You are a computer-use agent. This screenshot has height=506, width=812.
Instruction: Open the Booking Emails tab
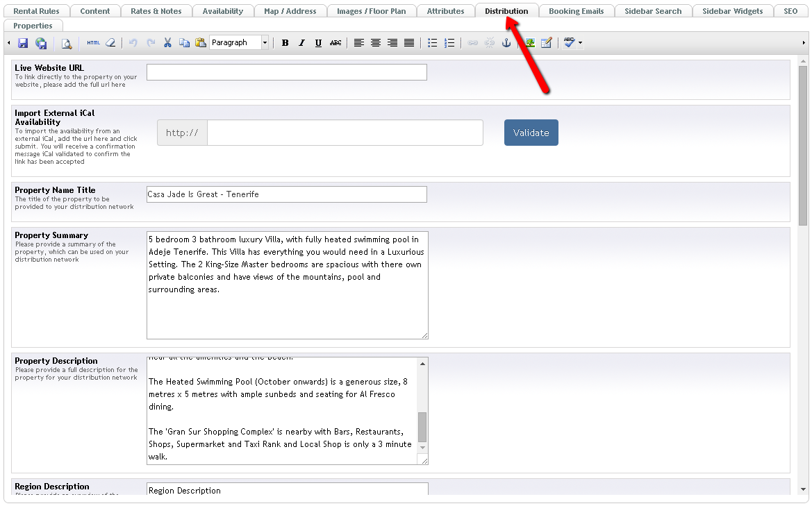[577, 11]
